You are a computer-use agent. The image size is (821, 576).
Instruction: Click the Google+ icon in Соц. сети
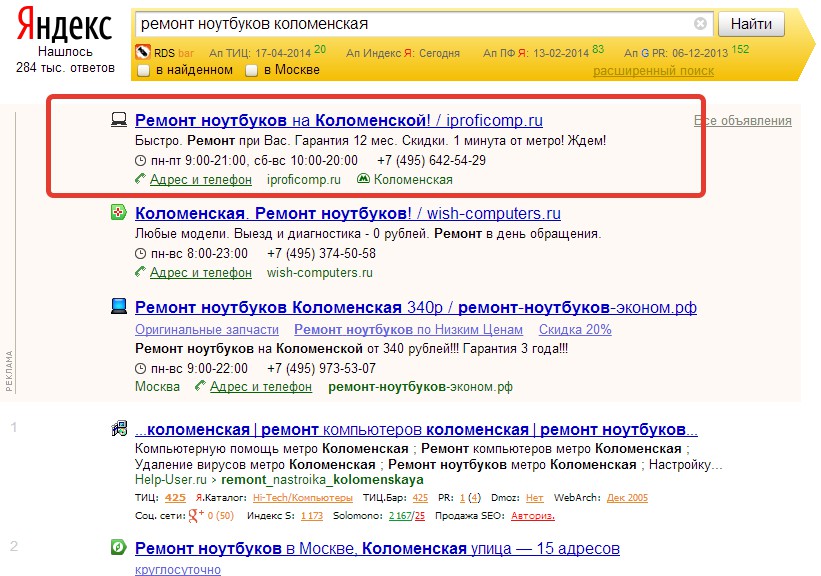[196, 515]
